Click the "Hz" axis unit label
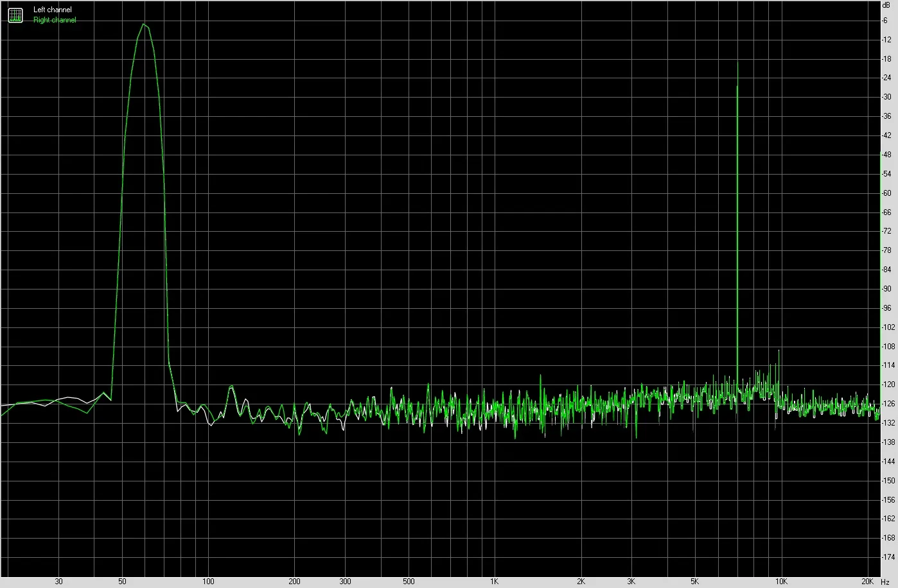 [886, 582]
